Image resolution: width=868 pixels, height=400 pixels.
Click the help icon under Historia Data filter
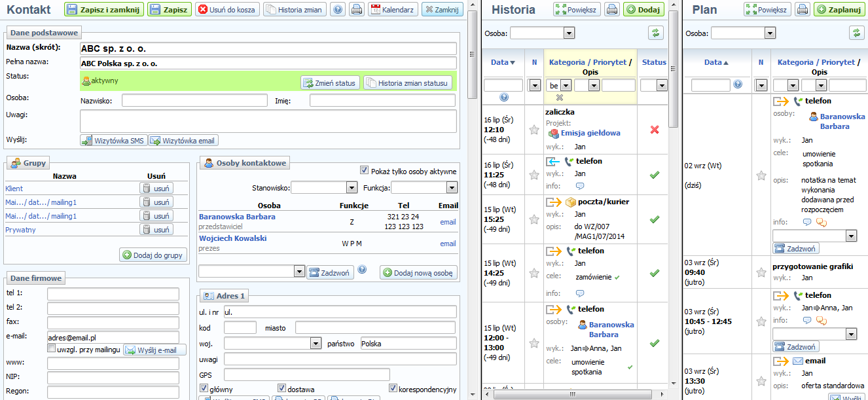point(503,97)
